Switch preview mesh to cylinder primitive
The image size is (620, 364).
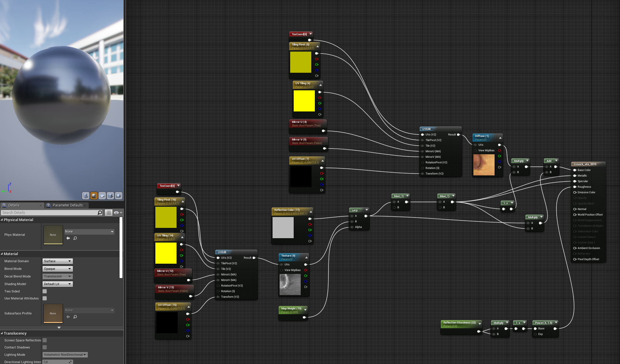pyautogui.click(x=85, y=196)
